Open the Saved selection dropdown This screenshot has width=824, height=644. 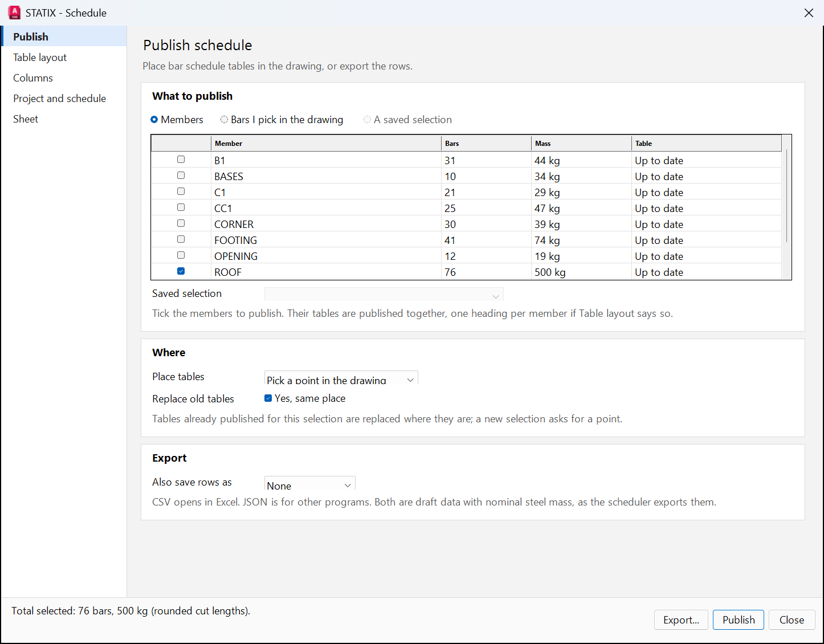click(x=384, y=294)
